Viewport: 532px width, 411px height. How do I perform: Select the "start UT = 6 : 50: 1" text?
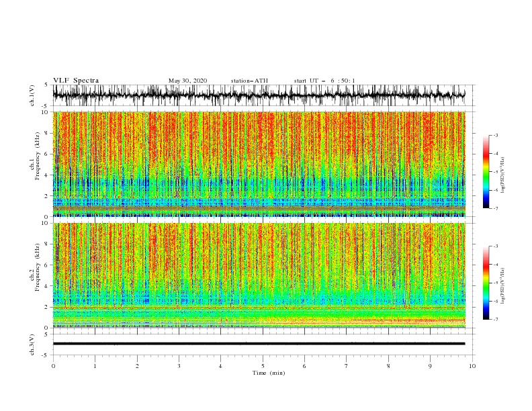click(x=324, y=81)
